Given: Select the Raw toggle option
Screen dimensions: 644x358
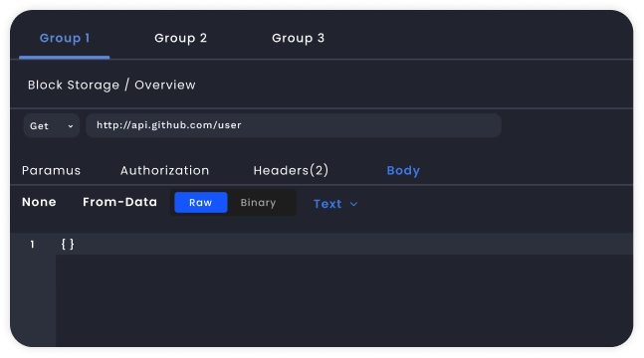Looking at the screenshot, I should pos(201,203).
